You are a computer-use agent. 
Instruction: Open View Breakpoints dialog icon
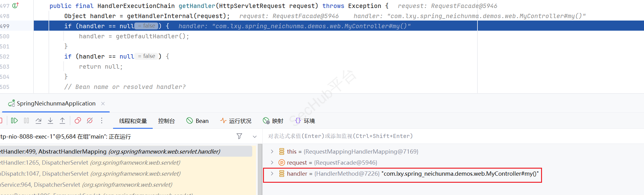[x=78, y=121]
